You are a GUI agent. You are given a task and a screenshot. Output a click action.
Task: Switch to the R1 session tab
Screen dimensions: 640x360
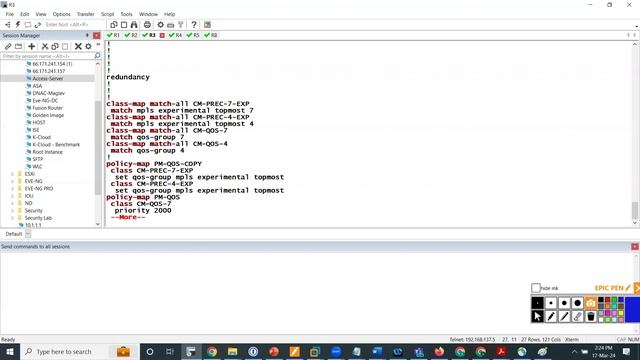pos(113,35)
